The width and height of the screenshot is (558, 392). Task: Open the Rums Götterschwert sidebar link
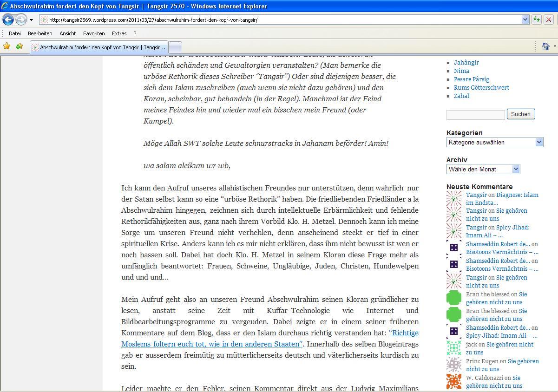(481, 88)
